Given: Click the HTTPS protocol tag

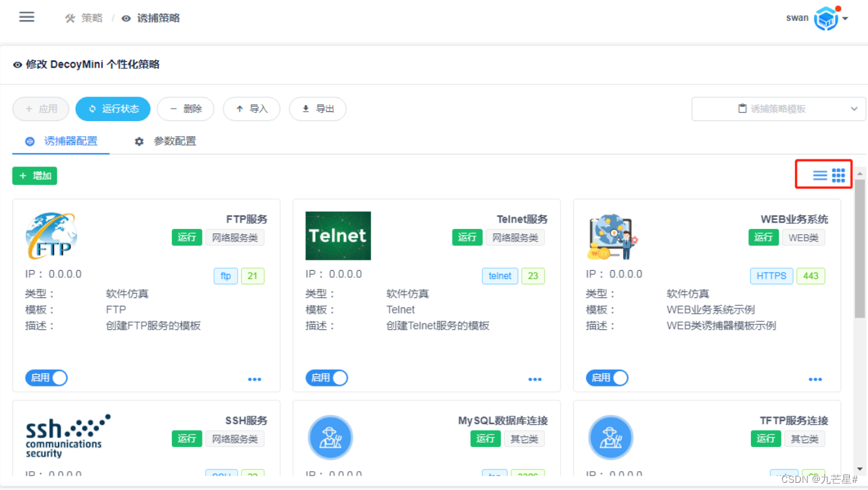Looking at the screenshot, I should (x=772, y=276).
